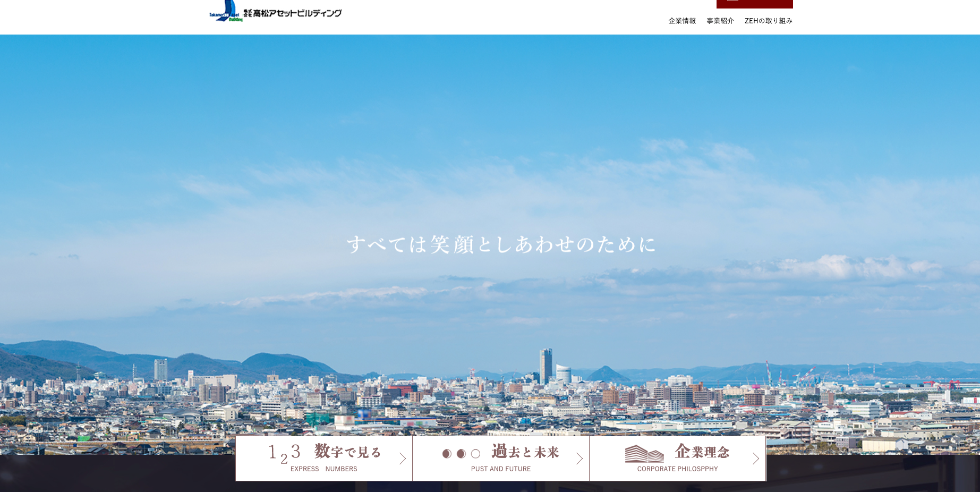Viewport: 980px width, 492px height.
Task: Click the dark red button at top right
Action: (755, 4)
